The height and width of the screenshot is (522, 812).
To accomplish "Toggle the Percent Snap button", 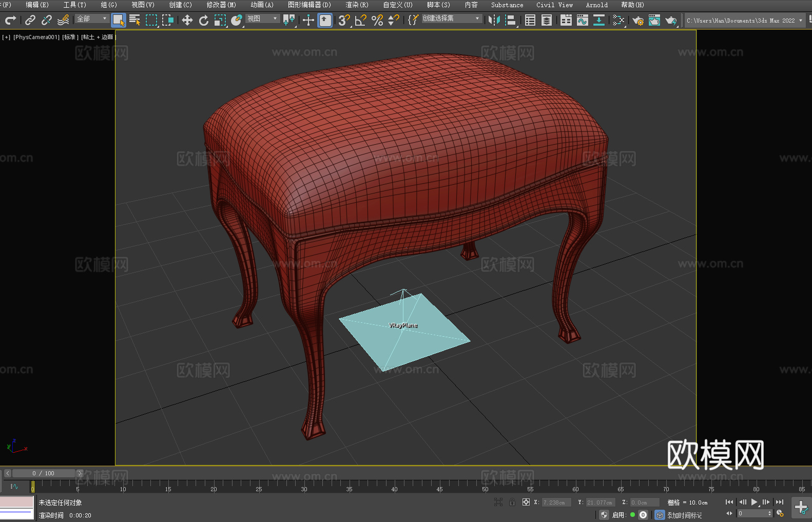I will [x=377, y=20].
